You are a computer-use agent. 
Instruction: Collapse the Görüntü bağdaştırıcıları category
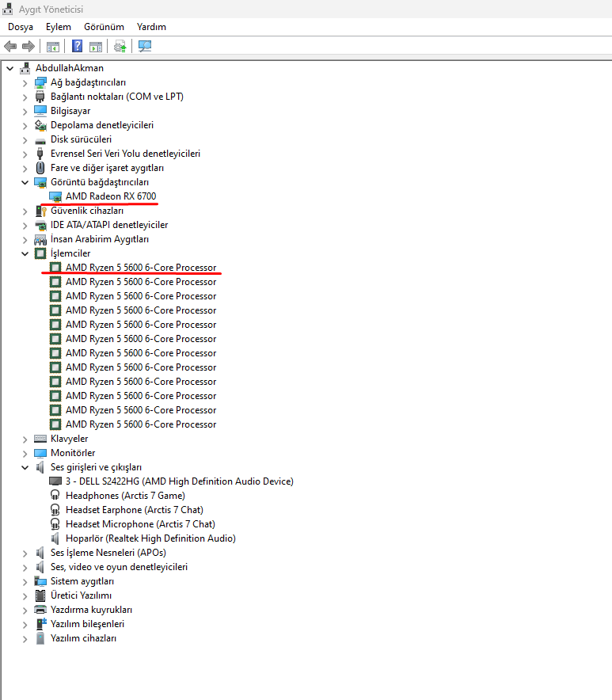point(25,182)
